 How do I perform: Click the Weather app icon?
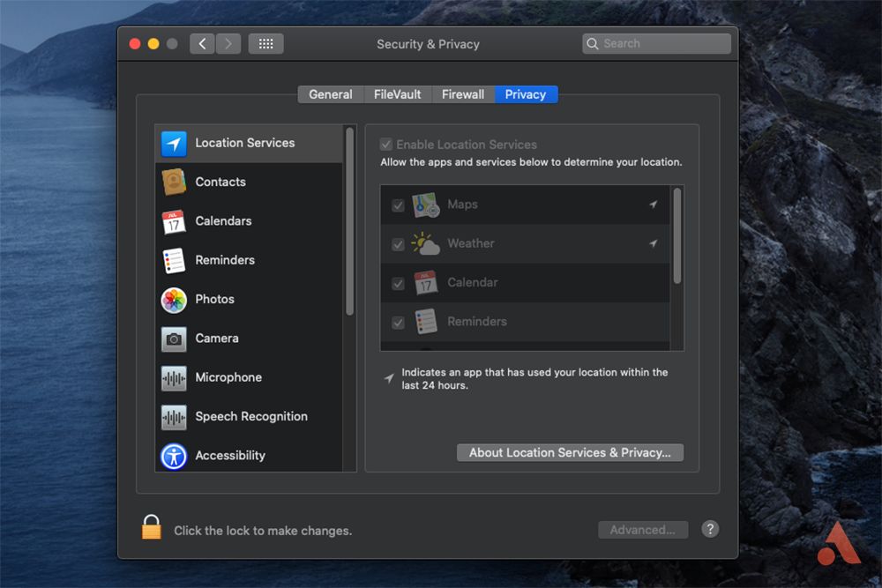426,244
